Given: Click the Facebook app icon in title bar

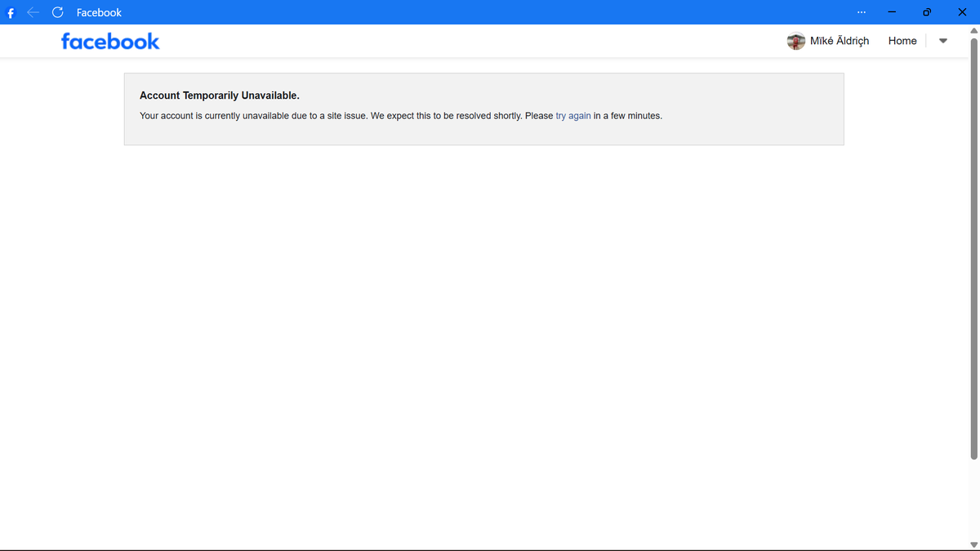Looking at the screenshot, I should [11, 12].
